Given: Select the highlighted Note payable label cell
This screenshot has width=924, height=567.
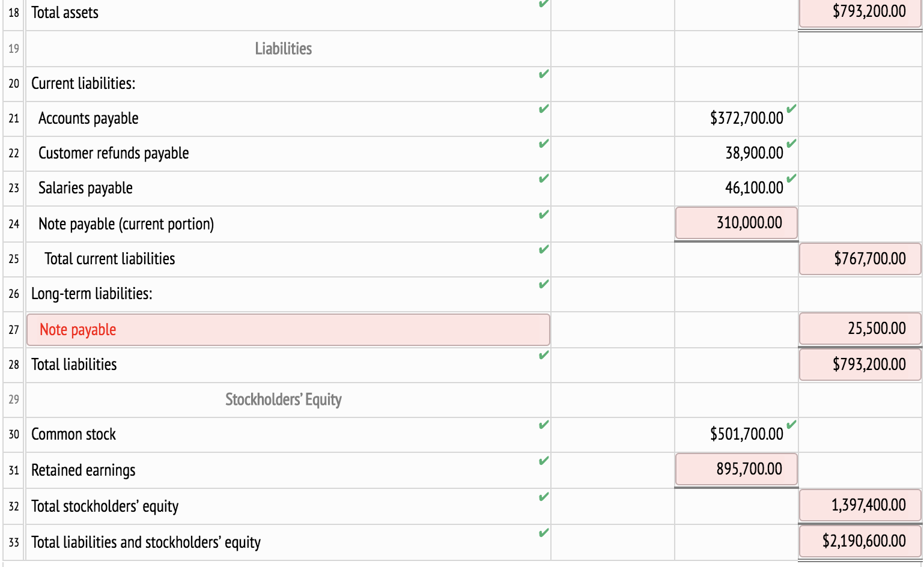Looking at the screenshot, I should pos(288,329).
